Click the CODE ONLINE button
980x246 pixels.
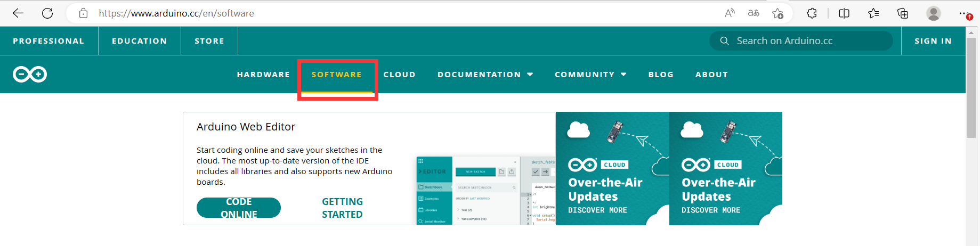click(239, 208)
